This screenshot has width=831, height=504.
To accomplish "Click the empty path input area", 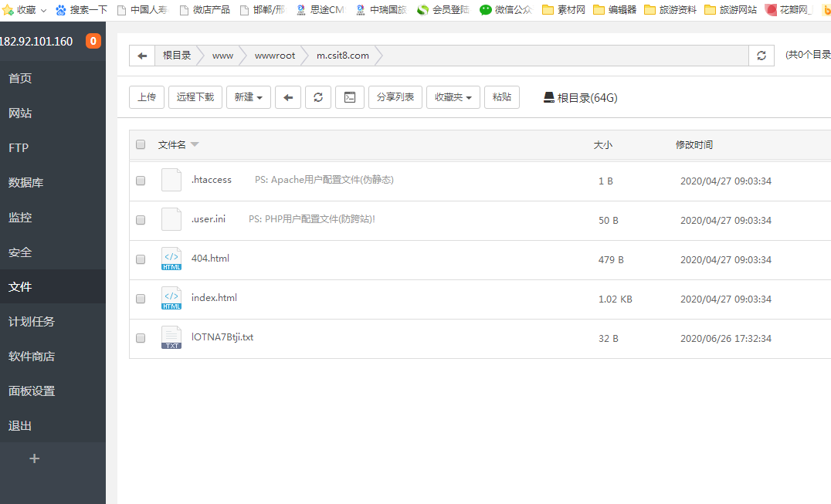I will pyautogui.click(x=565, y=56).
